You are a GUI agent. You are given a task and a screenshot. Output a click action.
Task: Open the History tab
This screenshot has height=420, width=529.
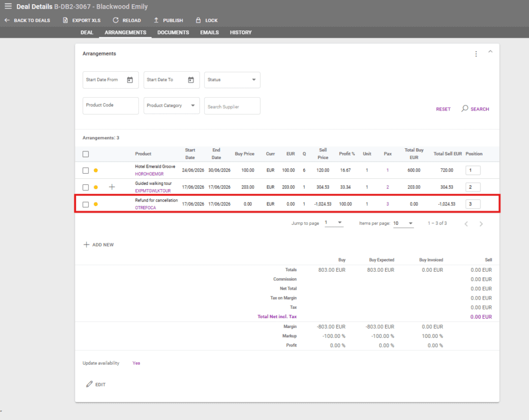click(241, 33)
